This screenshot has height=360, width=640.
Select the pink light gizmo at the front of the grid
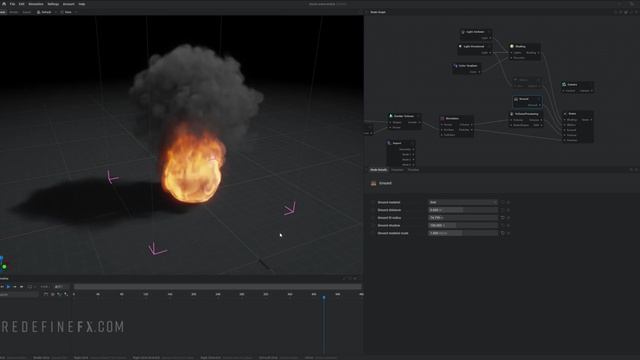157,249
